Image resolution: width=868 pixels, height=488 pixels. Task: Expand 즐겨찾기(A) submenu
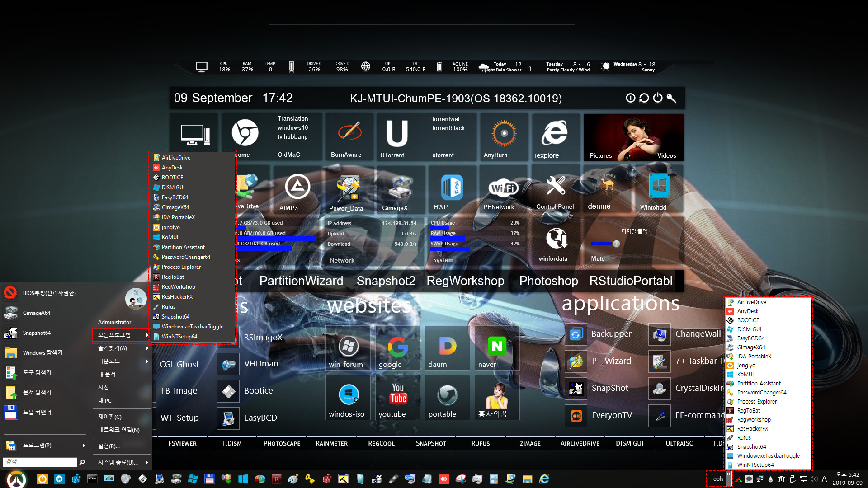click(x=122, y=348)
